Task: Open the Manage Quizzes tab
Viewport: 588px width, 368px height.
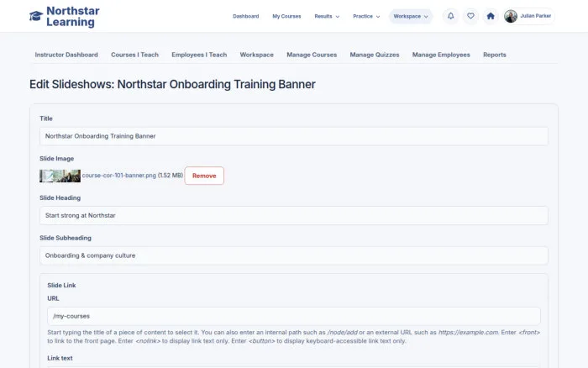Action: (375, 55)
